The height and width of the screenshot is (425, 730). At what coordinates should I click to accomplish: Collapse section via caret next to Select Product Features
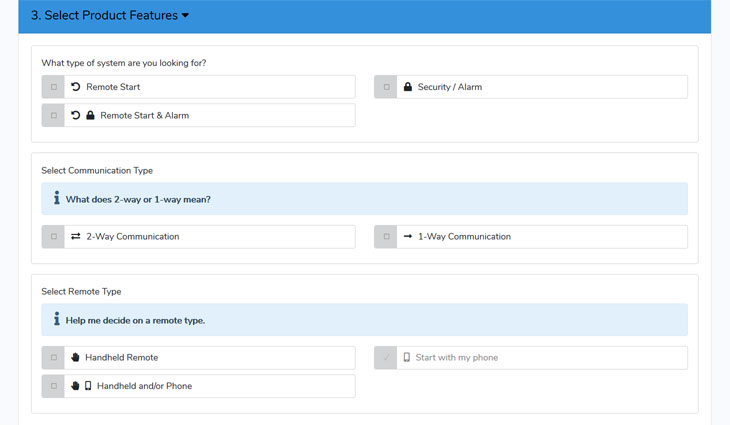click(x=185, y=15)
